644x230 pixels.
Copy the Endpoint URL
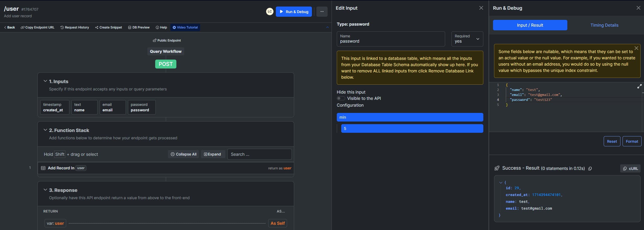pyautogui.click(x=37, y=27)
